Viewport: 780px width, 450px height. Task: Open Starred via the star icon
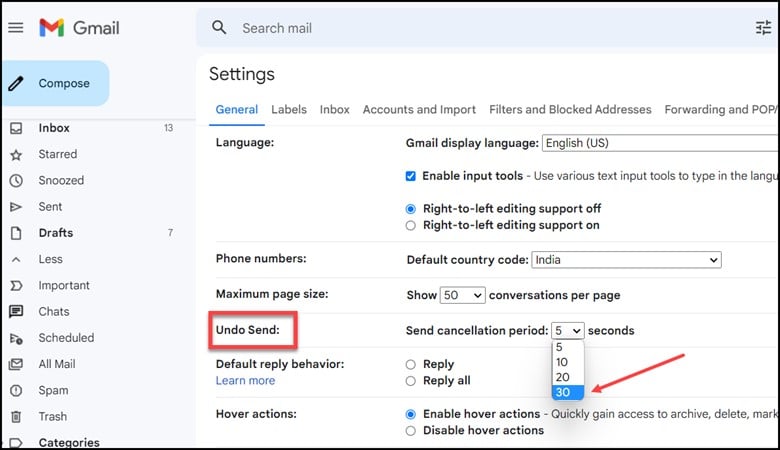[16, 155]
